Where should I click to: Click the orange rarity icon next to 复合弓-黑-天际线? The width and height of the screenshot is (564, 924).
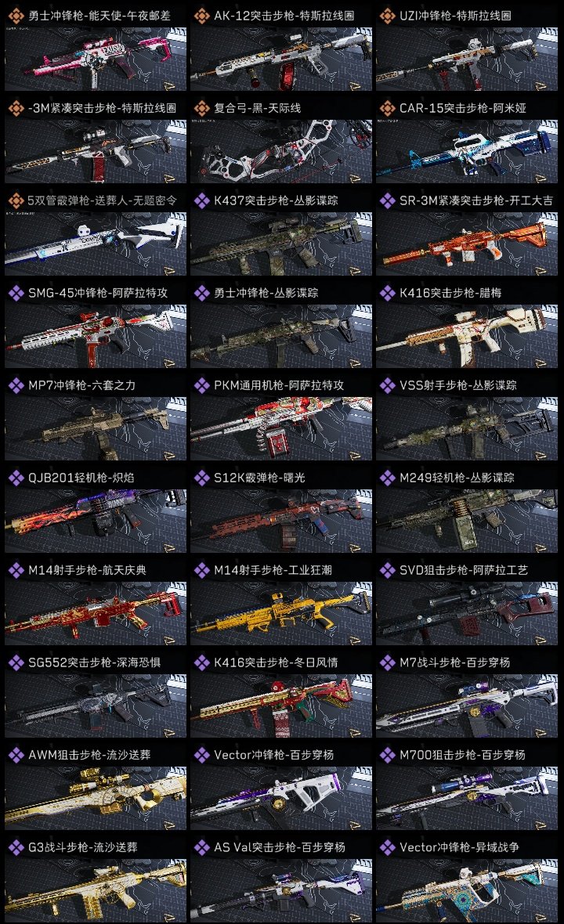201,108
